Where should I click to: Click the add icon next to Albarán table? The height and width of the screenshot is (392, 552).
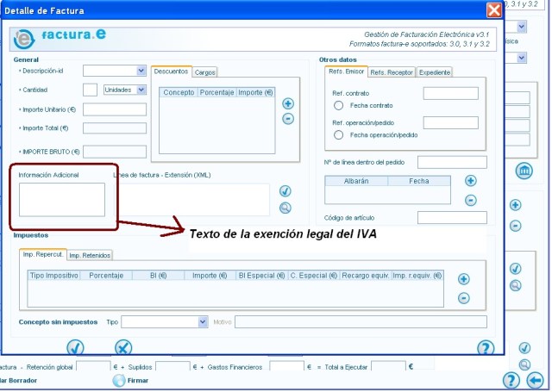point(470,181)
